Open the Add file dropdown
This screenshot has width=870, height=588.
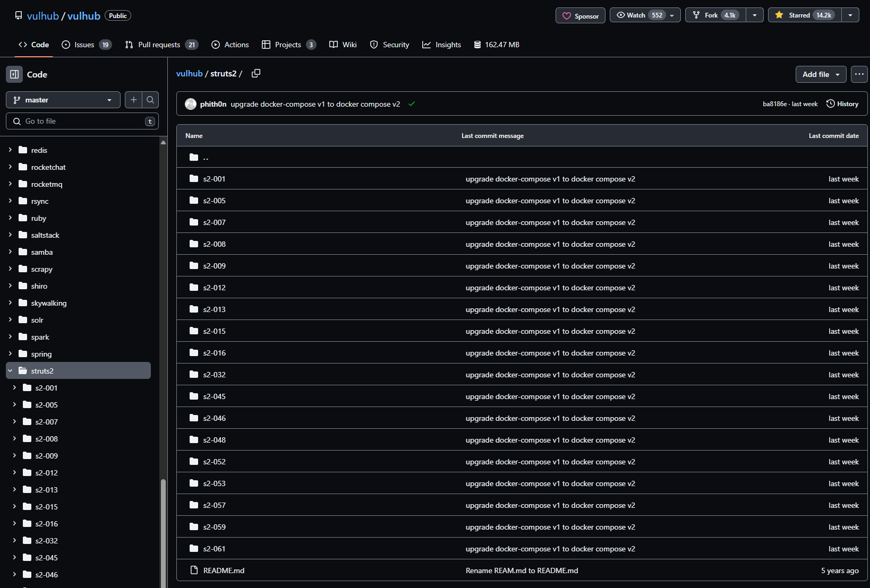(x=821, y=74)
